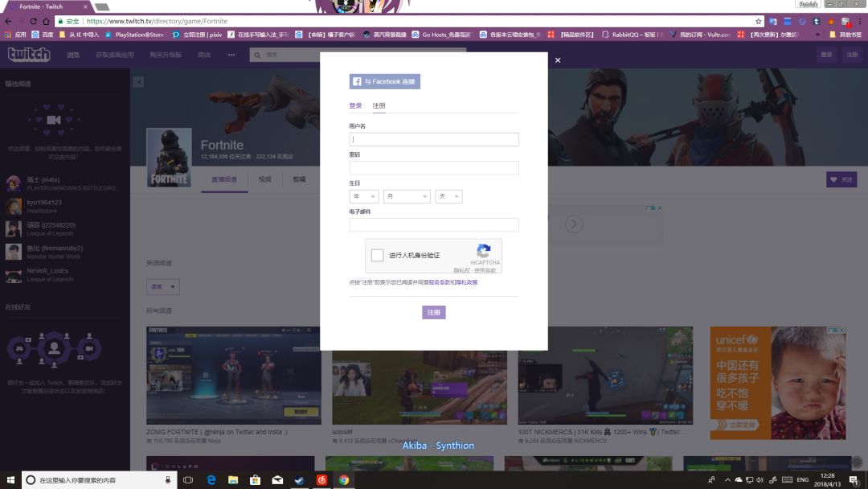The height and width of the screenshot is (489, 868).
Task: Open the PlayStation Store bookmark
Action: [134, 35]
